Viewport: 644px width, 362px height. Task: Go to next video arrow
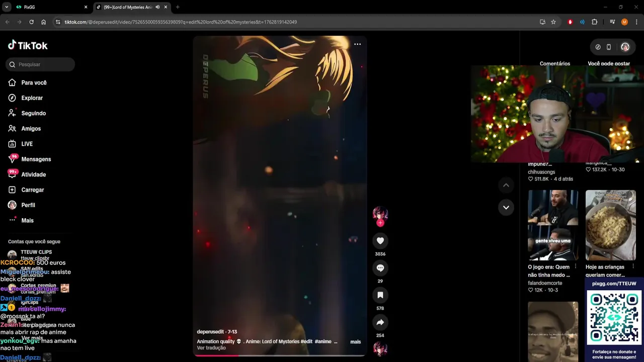coord(506,207)
